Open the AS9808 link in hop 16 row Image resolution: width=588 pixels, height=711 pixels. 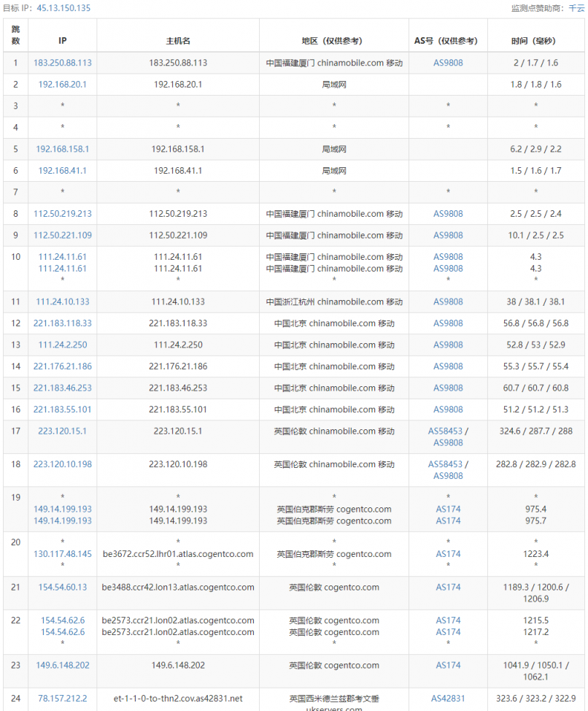(448, 410)
